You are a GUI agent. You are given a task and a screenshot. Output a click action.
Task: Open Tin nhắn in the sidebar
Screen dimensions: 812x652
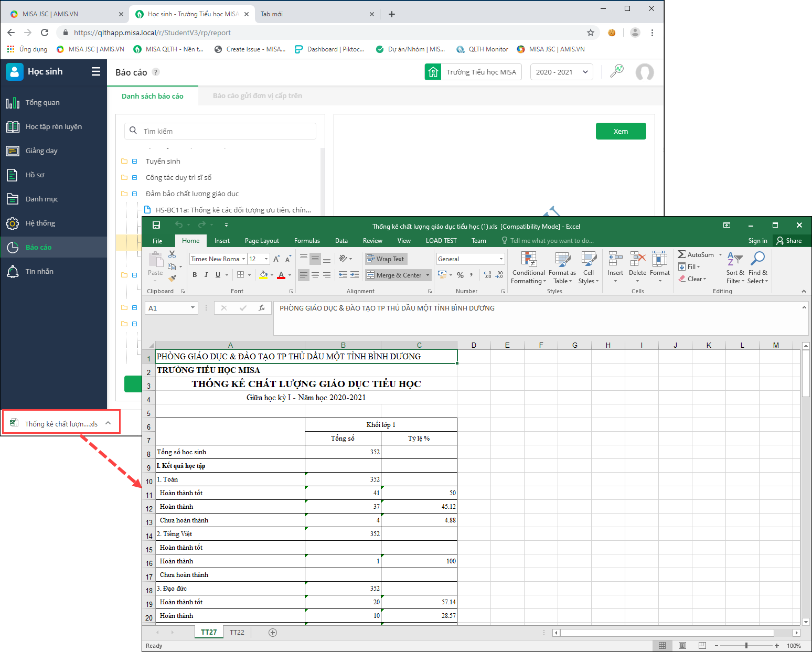coord(39,272)
